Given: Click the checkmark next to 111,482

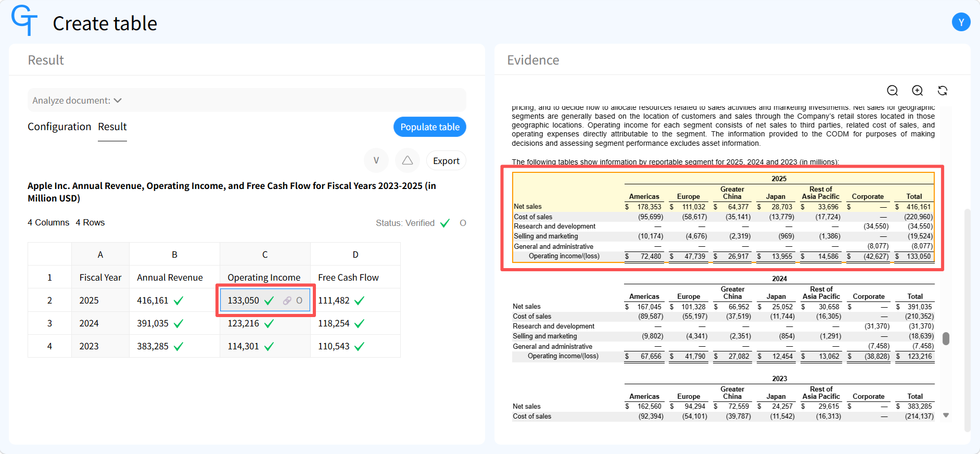Looking at the screenshot, I should click(359, 300).
